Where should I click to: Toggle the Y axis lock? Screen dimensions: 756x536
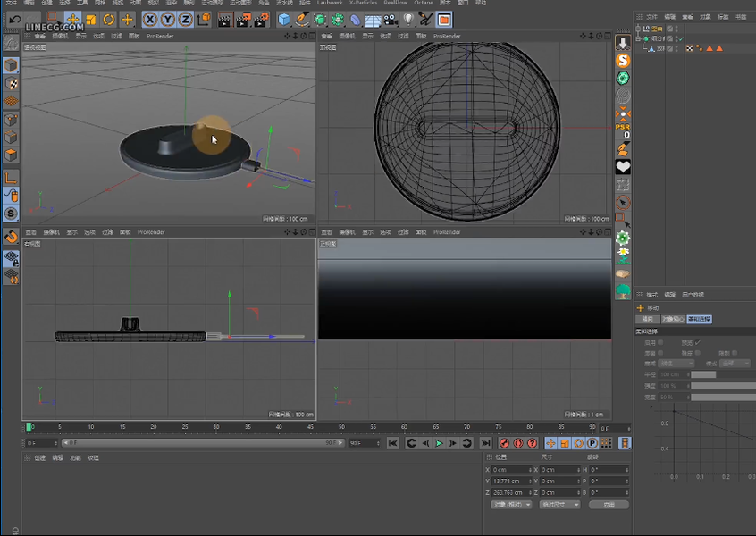click(x=168, y=19)
